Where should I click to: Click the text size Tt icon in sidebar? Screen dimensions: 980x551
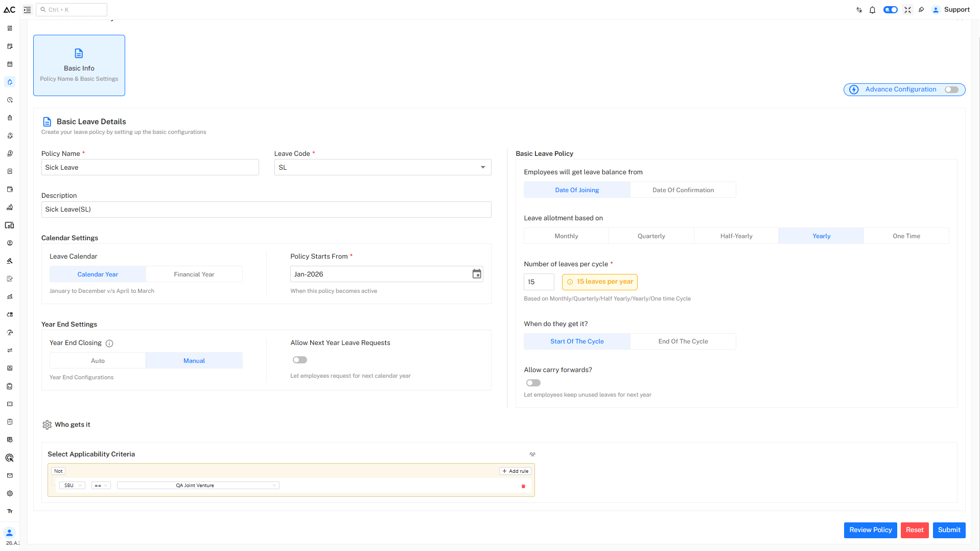pos(10,512)
